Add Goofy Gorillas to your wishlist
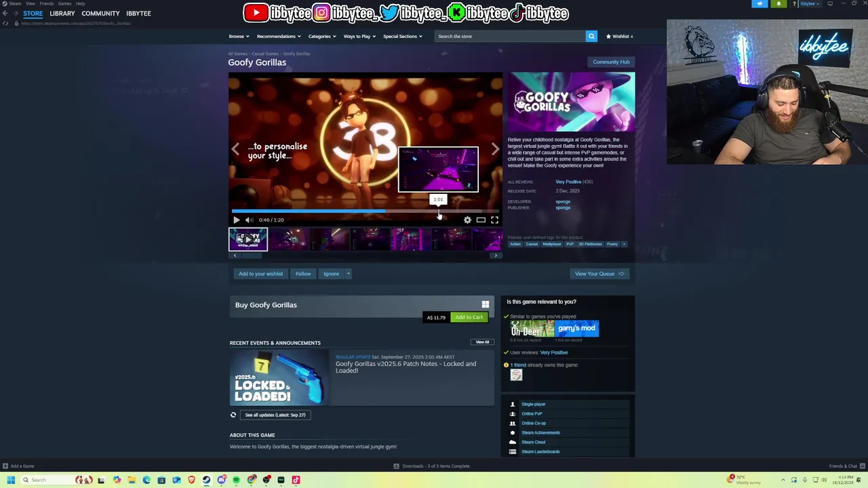 tap(260, 274)
